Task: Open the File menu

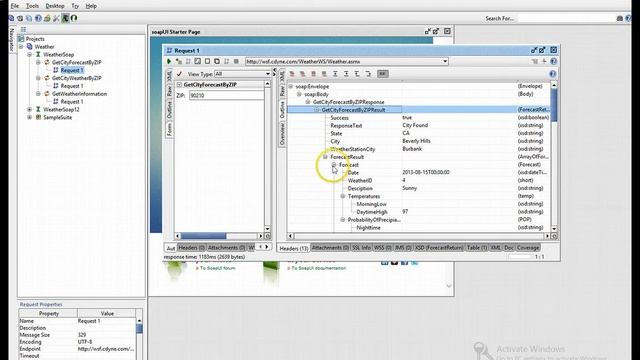Action: [x=15, y=6]
